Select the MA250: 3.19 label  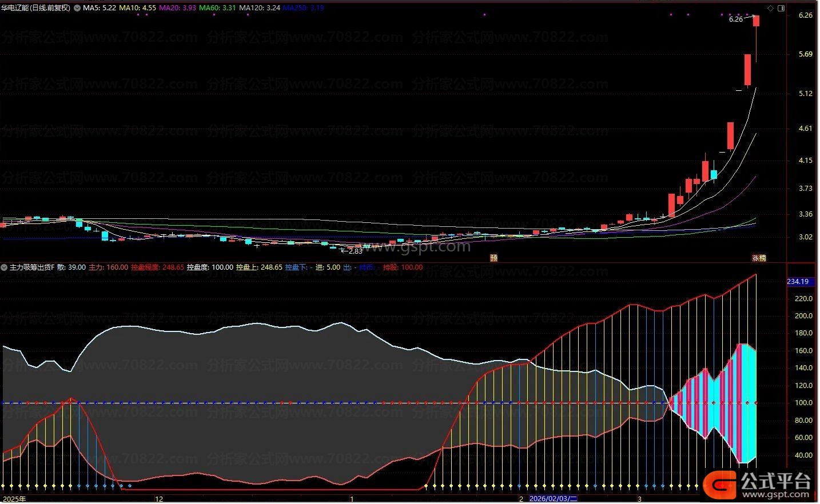click(303, 8)
